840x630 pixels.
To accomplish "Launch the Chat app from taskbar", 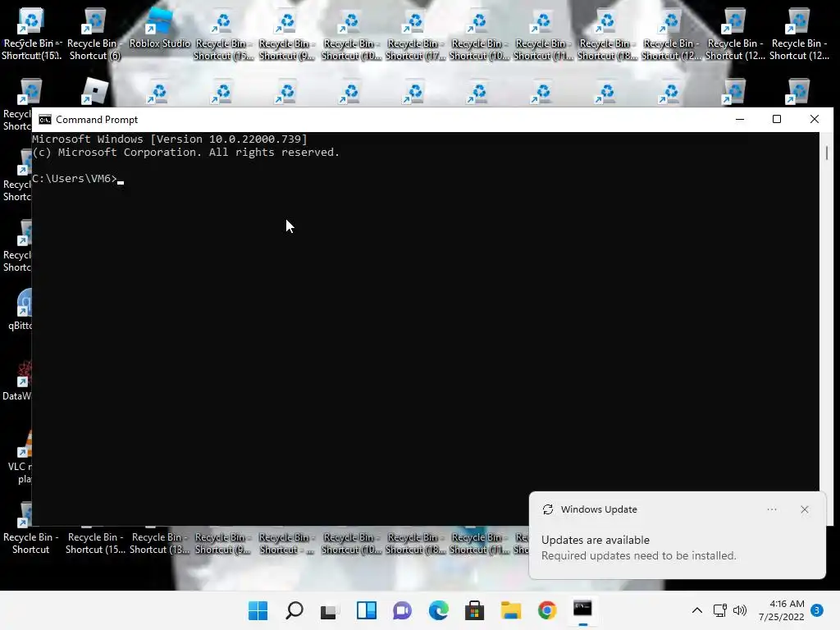I will 402,610.
